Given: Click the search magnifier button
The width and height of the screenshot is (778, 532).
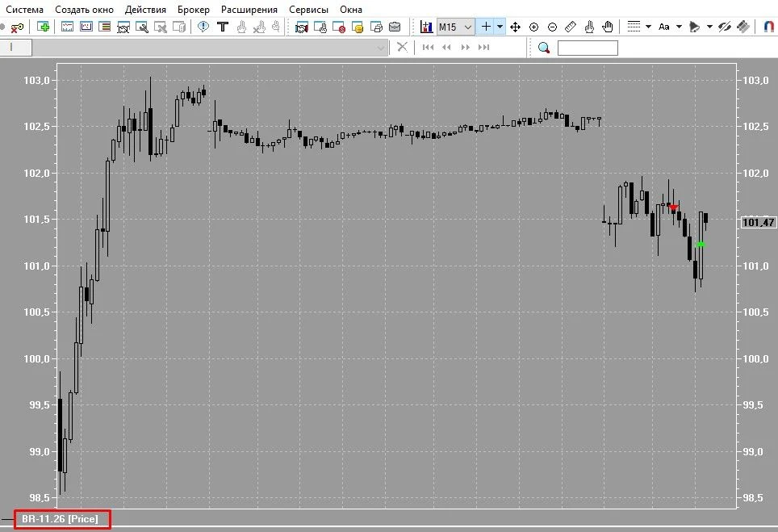Looking at the screenshot, I should coord(544,48).
